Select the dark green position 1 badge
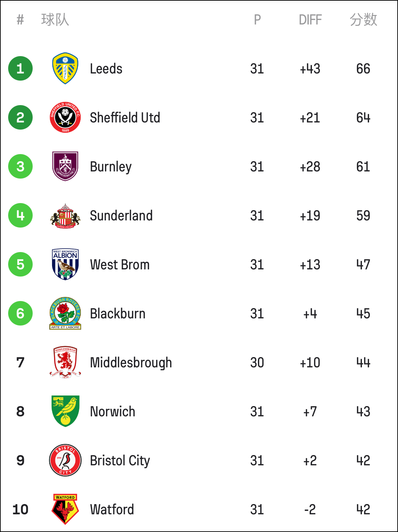This screenshot has height=532, width=398. [20, 68]
